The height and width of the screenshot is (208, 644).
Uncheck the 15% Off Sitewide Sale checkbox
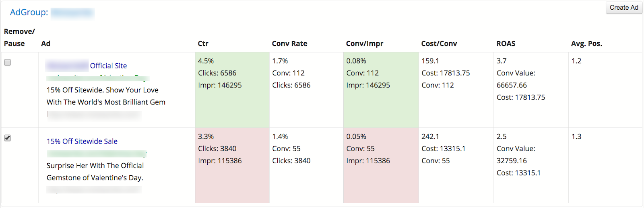tap(8, 138)
